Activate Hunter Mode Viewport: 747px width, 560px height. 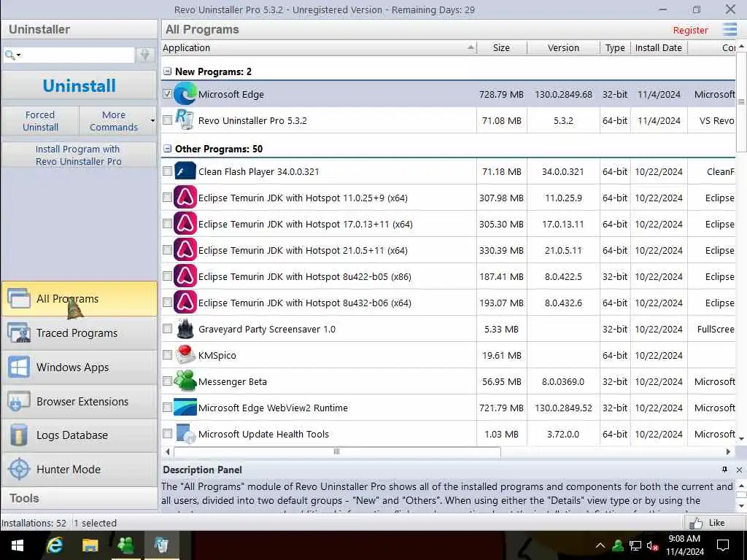tap(79, 469)
